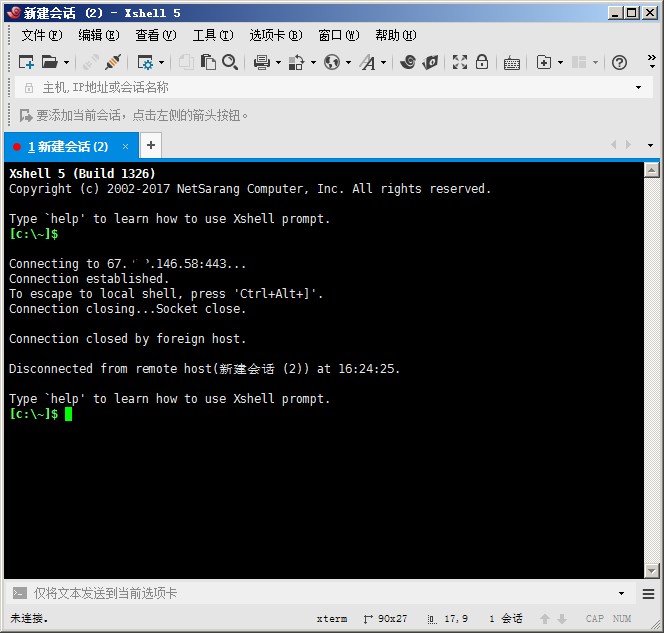The width and height of the screenshot is (664, 633).
Task: Click the terminal scrollbar up arrow
Action: coord(651,170)
